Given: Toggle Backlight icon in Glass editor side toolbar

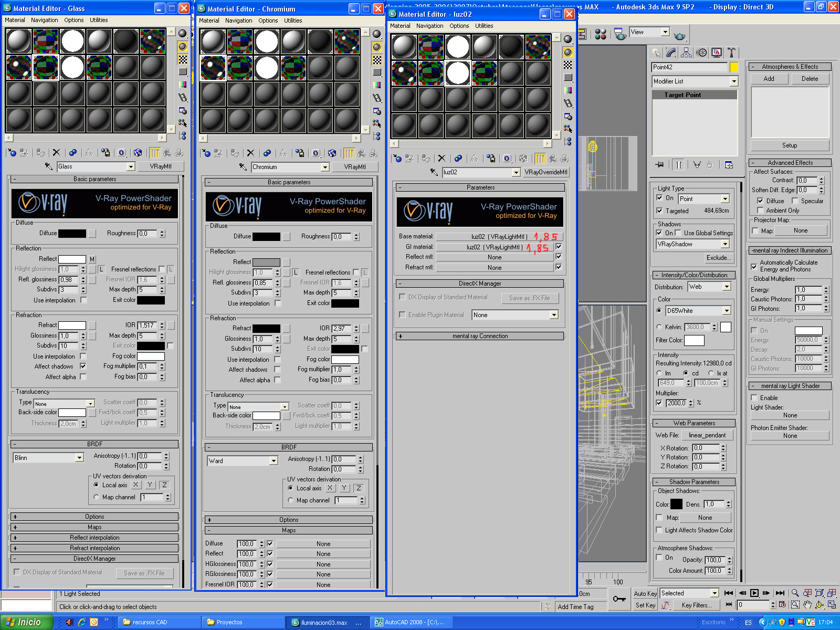Looking at the screenshot, I should click(x=183, y=46).
